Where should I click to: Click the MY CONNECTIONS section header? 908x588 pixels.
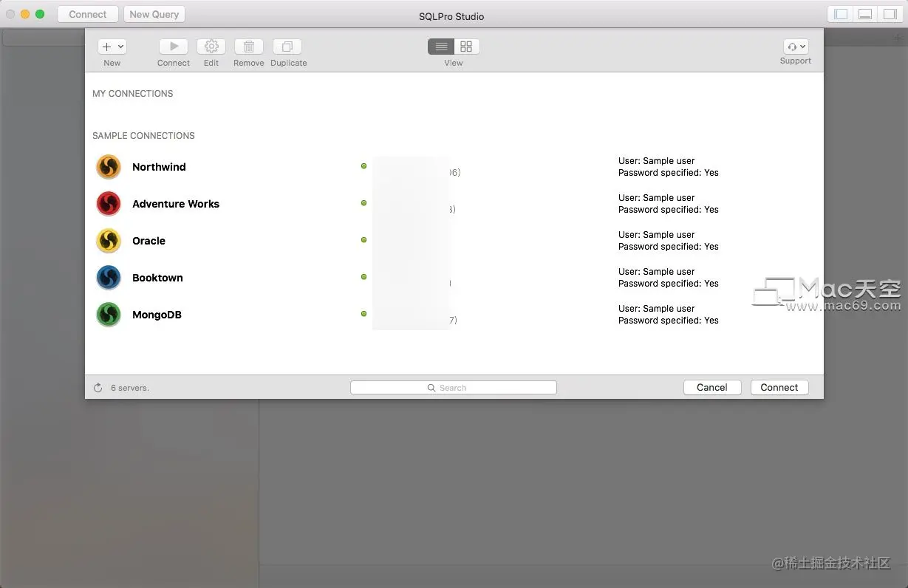[133, 94]
